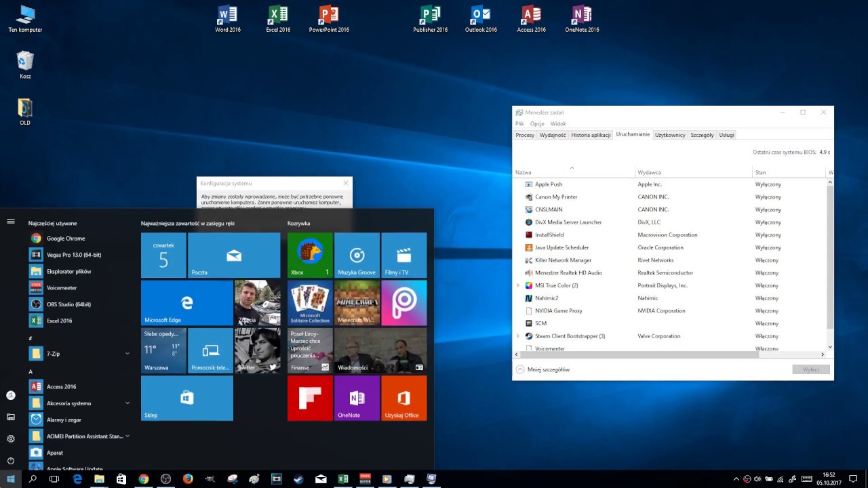The width and height of the screenshot is (868, 488).
Task: Switch to Usługi tab
Action: pos(727,135)
